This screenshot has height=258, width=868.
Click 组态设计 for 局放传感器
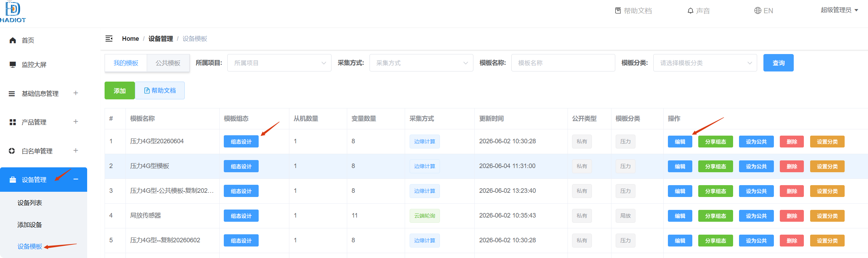tap(241, 216)
